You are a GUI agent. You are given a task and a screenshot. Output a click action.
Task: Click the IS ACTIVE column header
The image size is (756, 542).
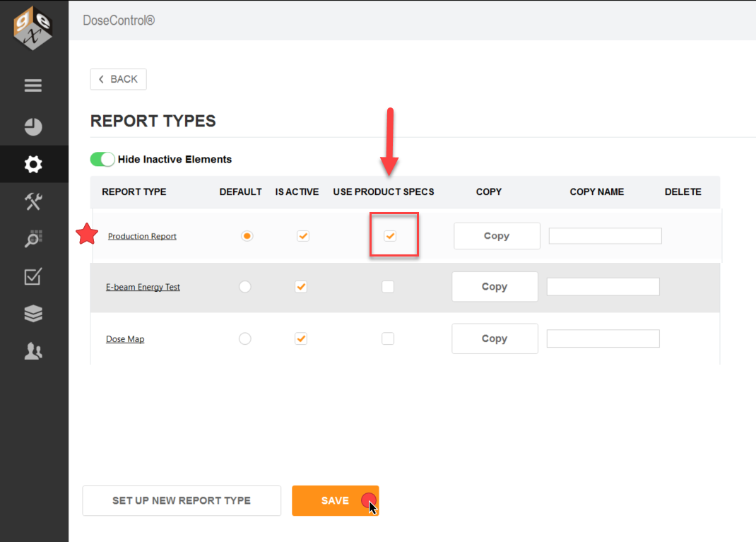click(x=297, y=192)
